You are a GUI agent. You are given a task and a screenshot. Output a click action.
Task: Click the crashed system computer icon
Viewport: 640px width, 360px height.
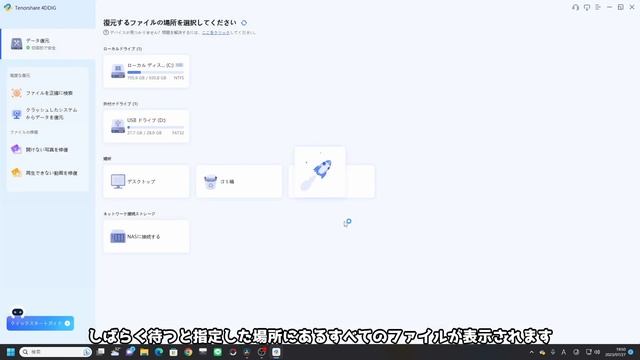16,114
